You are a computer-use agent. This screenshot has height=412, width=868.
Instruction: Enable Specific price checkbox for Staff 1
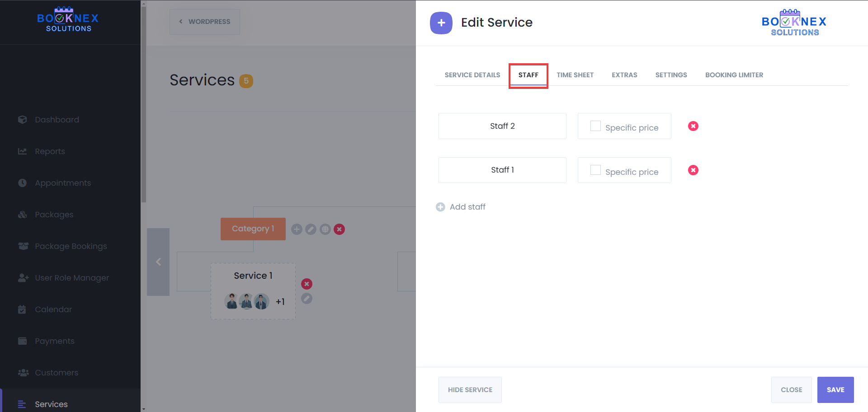tap(595, 170)
